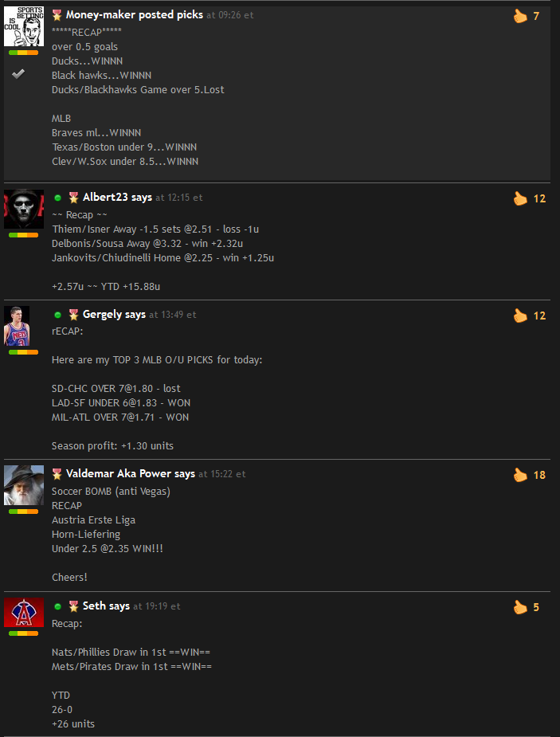The width and height of the screenshot is (560, 737).
Task: Click thumbs-up on Albert23's recap post
Action: tap(520, 199)
